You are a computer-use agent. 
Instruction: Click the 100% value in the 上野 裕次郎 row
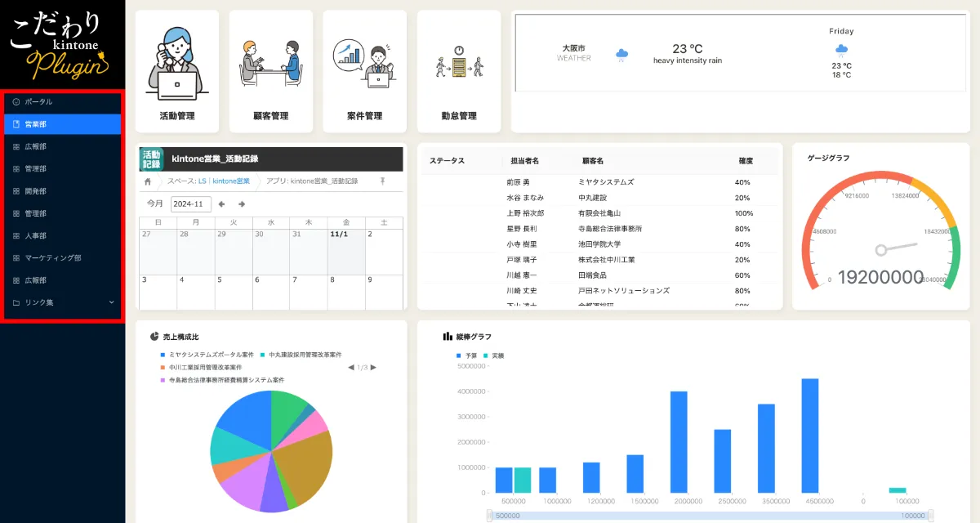[744, 213]
